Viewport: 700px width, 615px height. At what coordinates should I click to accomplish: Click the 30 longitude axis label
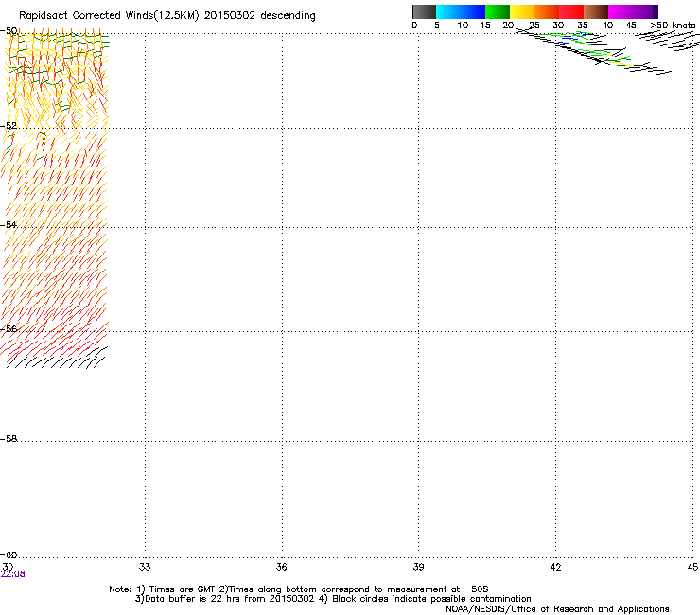pyautogui.click(x=8, y=566)
